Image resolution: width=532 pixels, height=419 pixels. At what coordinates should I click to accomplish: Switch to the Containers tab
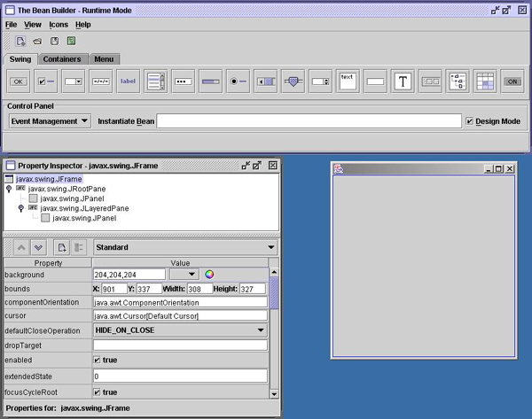[62, 59]
